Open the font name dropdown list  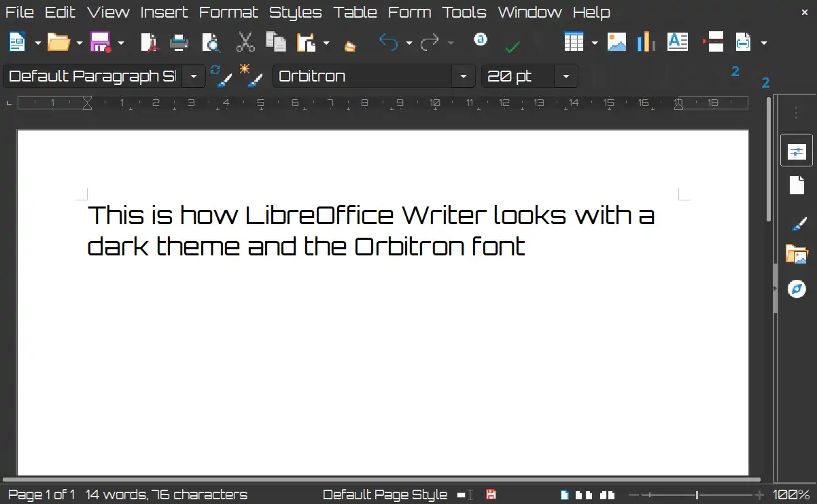tap(464, 76)
